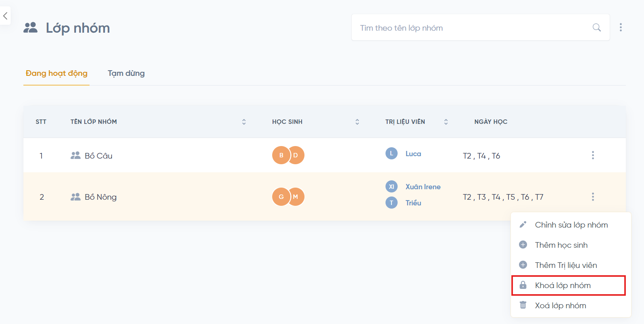Select Xoá lớp nhóm to delete group

pos(560,306)
